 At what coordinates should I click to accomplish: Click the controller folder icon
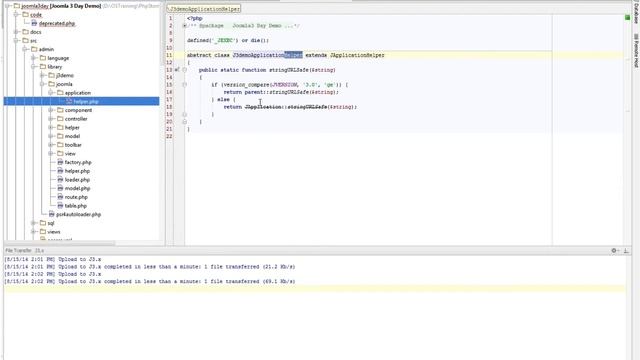pos(60,119)
